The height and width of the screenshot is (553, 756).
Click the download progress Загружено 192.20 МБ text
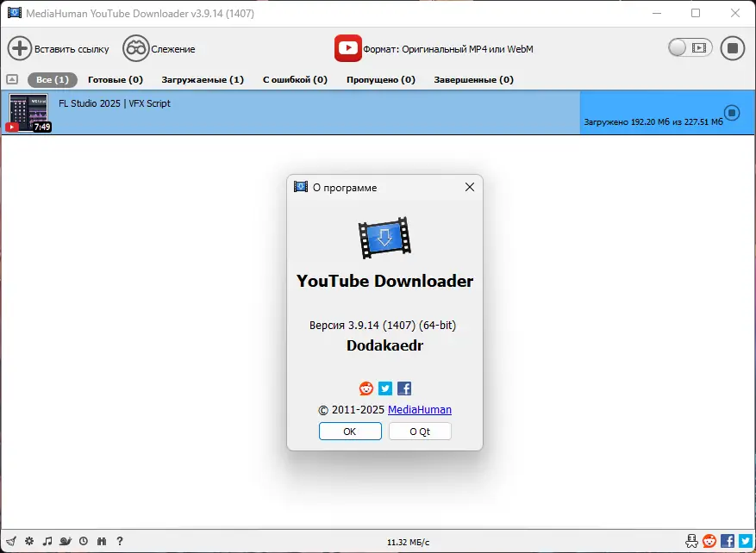pyautogui.click(x=653, y=122)
